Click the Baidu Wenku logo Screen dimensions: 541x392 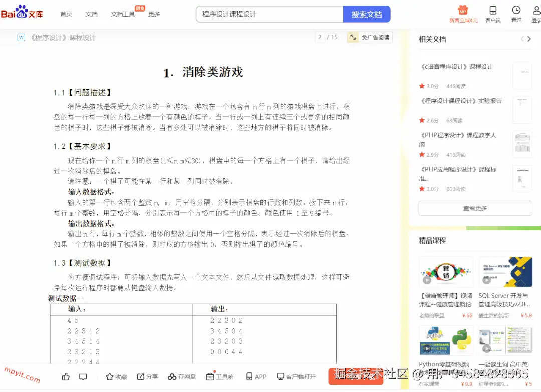coord(22,12)
